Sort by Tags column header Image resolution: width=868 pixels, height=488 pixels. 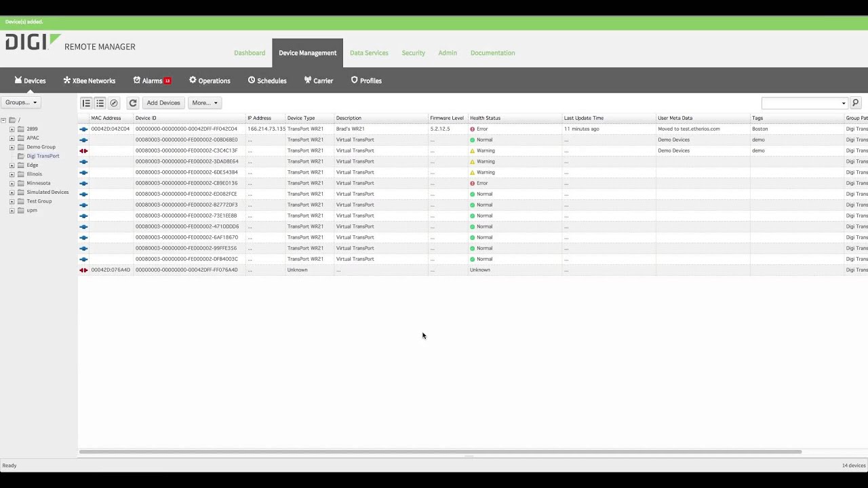click(797, 118)
